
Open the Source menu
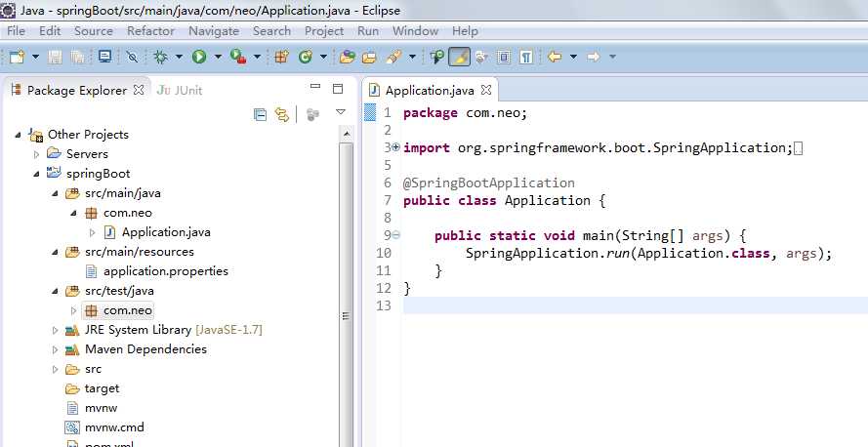pos(94,31)
